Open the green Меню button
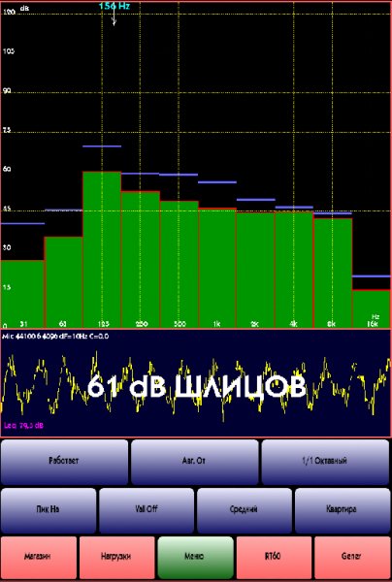 click(196, 558)
